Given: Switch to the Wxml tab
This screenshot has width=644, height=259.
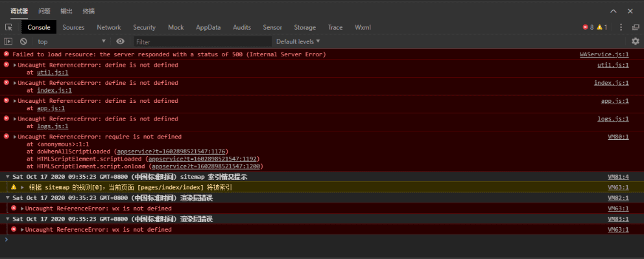Looking at the screenshot, I should click(x=363, y=27).
